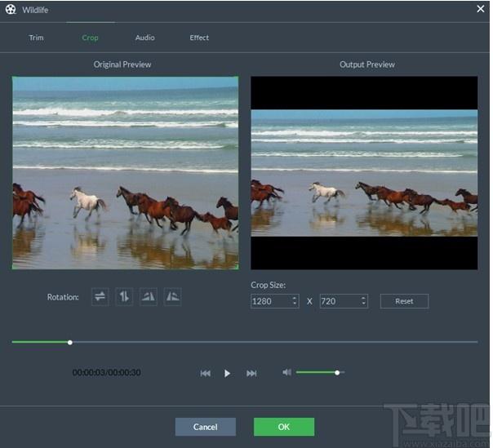Decrease crop width with down arrow
This screenshot has width=493, height=448.
[x=295, y=304]
